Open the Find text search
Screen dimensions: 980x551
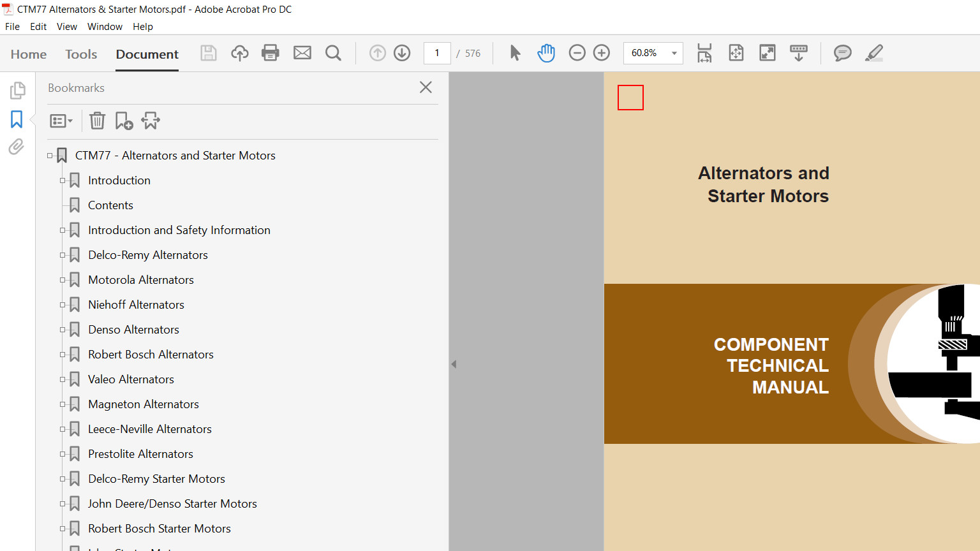click(x=333, y=53)
